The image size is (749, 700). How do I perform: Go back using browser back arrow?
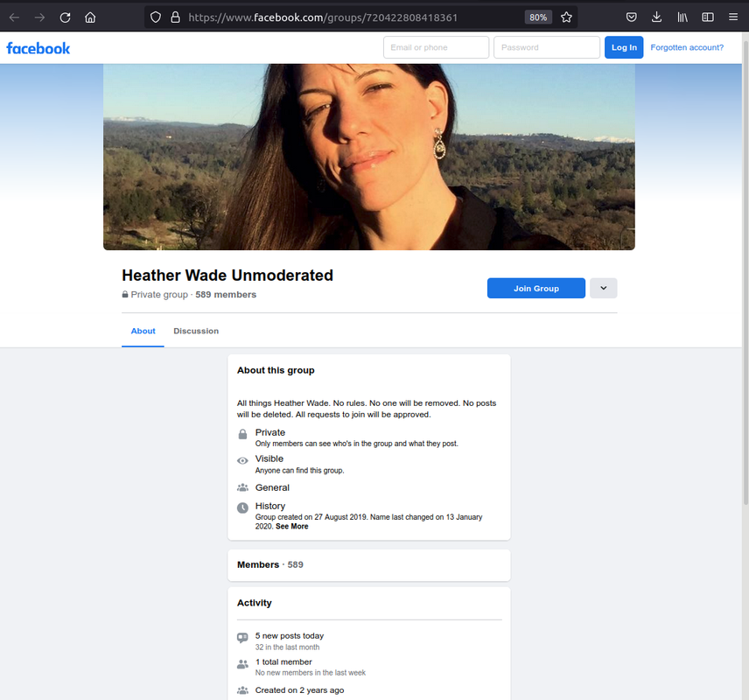coord(14,17)
